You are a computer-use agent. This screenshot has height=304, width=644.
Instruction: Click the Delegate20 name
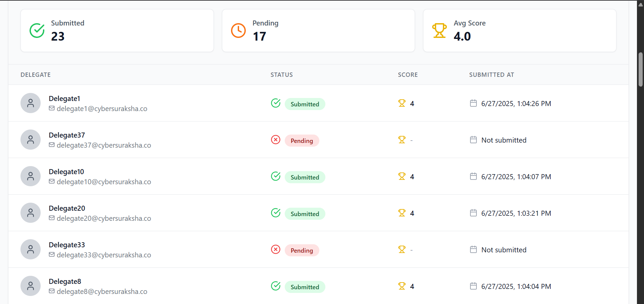(67, 208)
